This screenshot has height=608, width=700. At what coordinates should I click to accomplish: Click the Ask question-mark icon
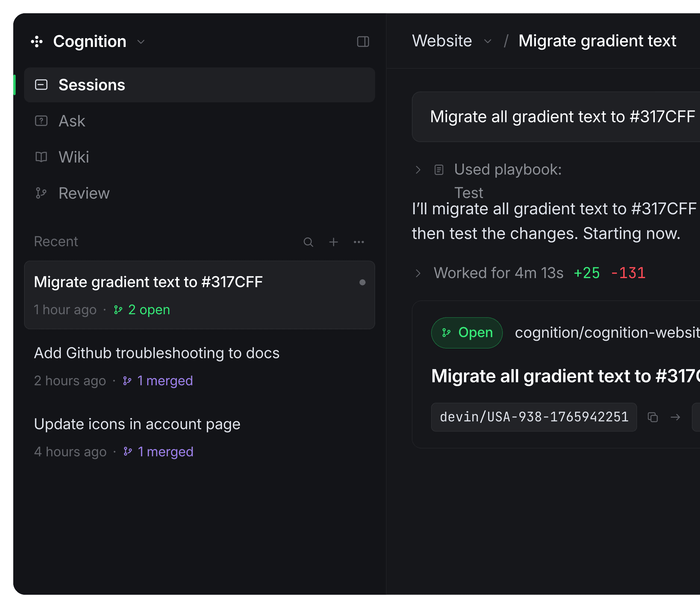[x=41, y=121]
